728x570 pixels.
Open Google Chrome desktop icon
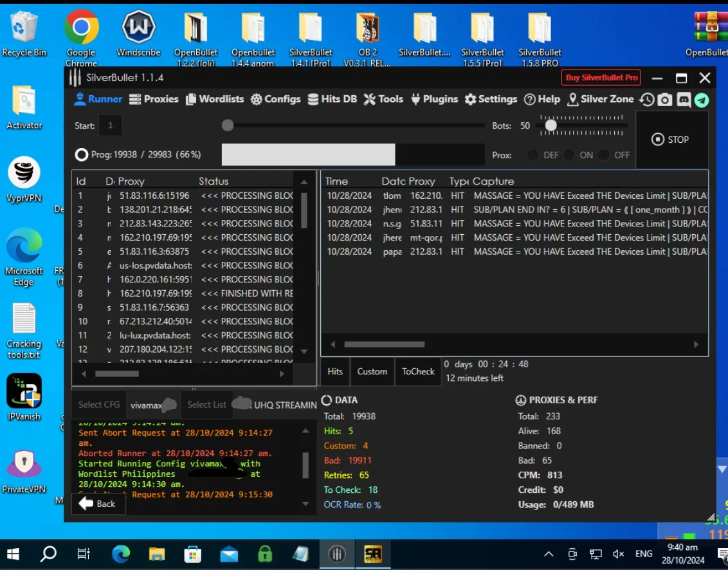click(81, 37)
